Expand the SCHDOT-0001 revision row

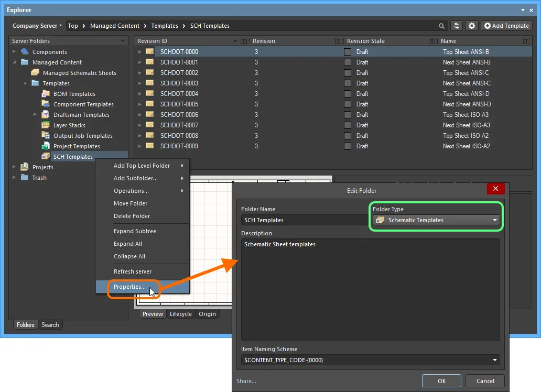pyautogui.click(x=140, y=62)
